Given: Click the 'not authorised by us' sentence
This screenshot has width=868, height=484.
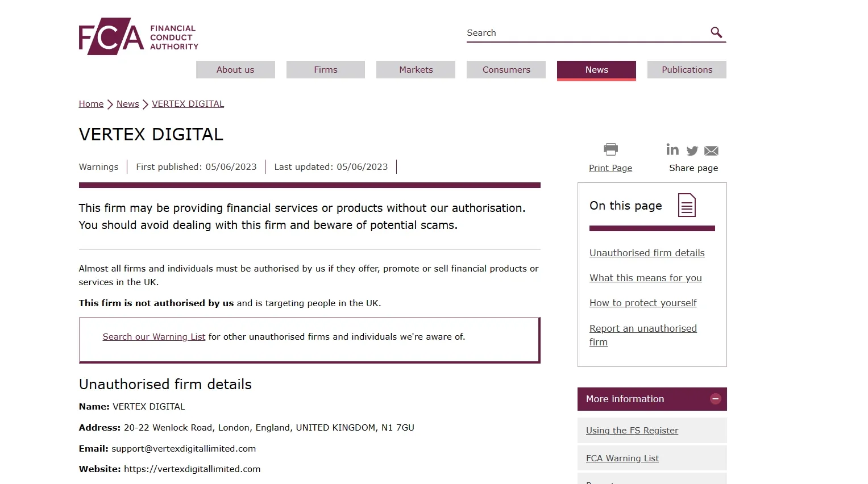Looking at the screenshot, I should coord(230,303).
